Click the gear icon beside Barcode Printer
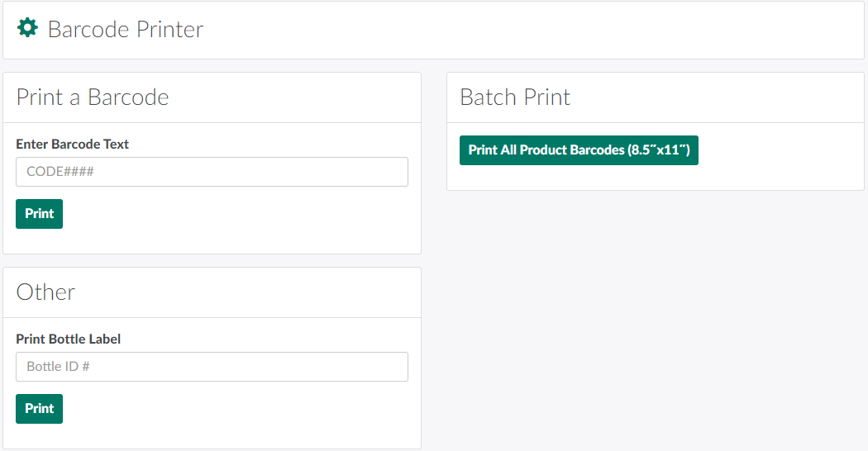 point(27,29)
